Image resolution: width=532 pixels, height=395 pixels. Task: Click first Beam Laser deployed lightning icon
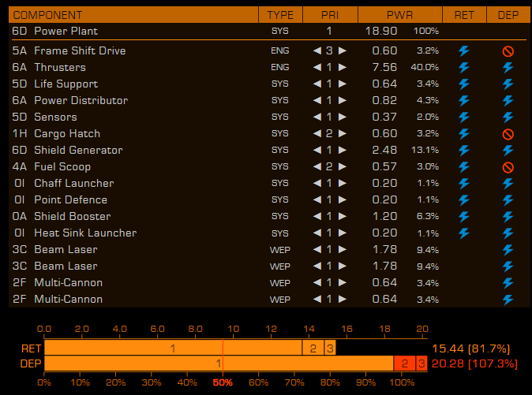508,250
